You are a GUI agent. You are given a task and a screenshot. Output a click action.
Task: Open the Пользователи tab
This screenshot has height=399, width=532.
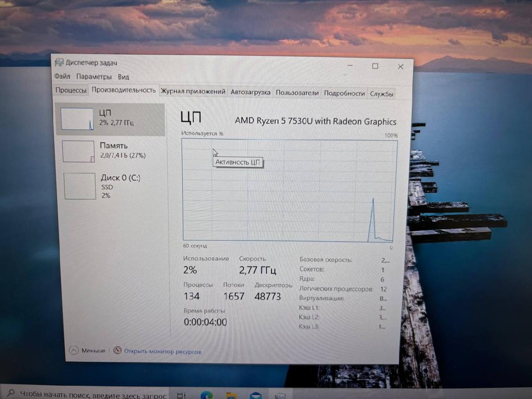(x=297, y=93)
